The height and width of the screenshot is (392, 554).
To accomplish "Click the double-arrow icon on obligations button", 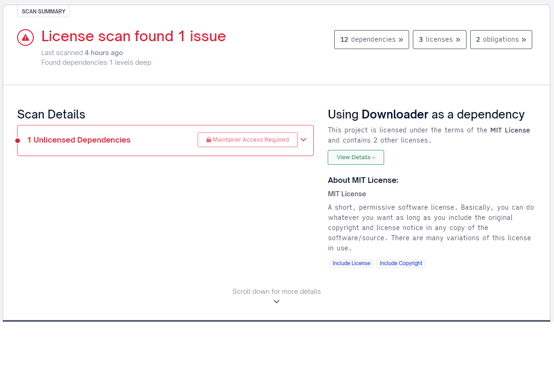I will (523, 39).
